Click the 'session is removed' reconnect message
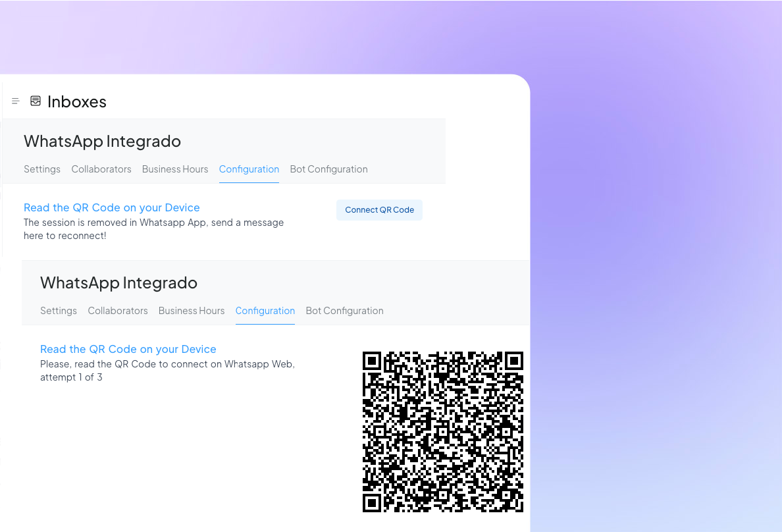This screenshot has height=532, width=782. tap(153, 229)
